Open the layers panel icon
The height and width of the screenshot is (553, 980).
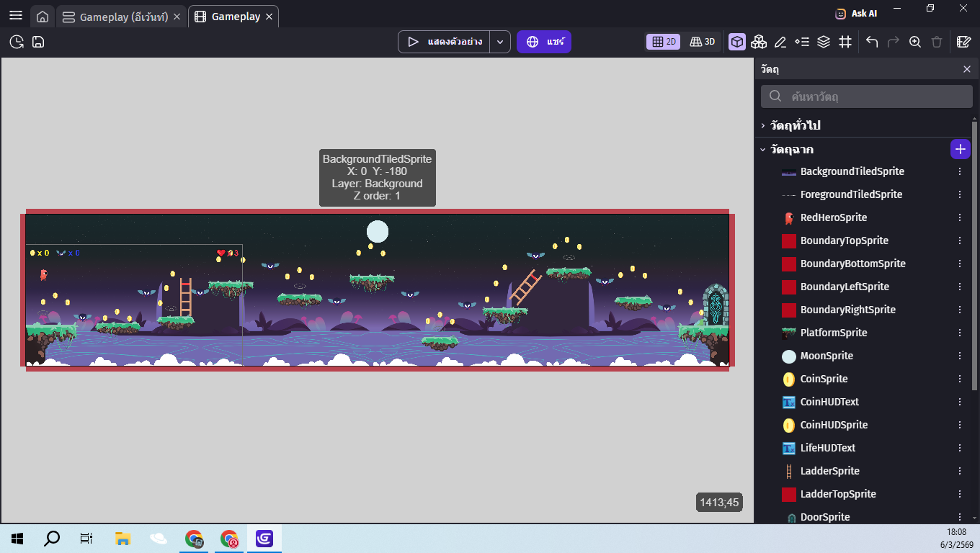[824, 42]
